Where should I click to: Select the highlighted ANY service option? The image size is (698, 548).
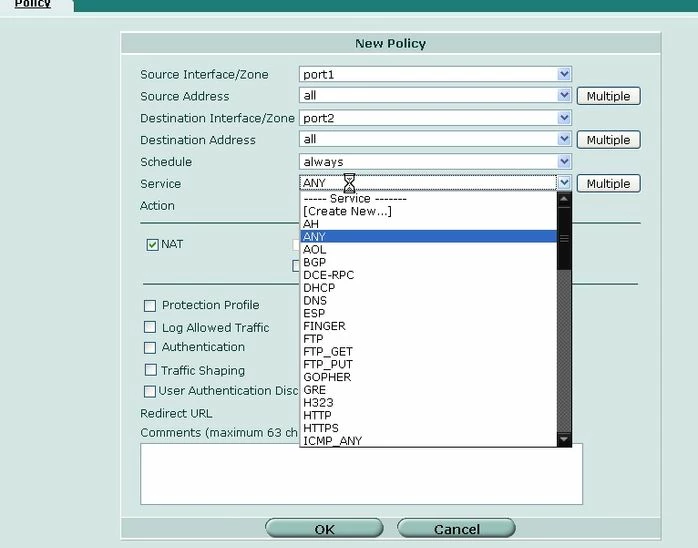click(429, 236)
